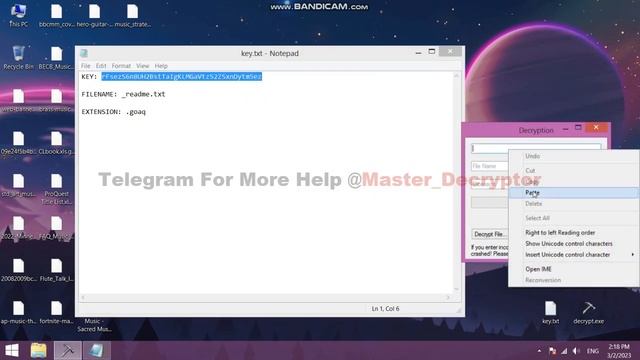Select the Recycle Bin desktop icon
The height and width of the screenshot is (360, 640).
pos(18,58)
